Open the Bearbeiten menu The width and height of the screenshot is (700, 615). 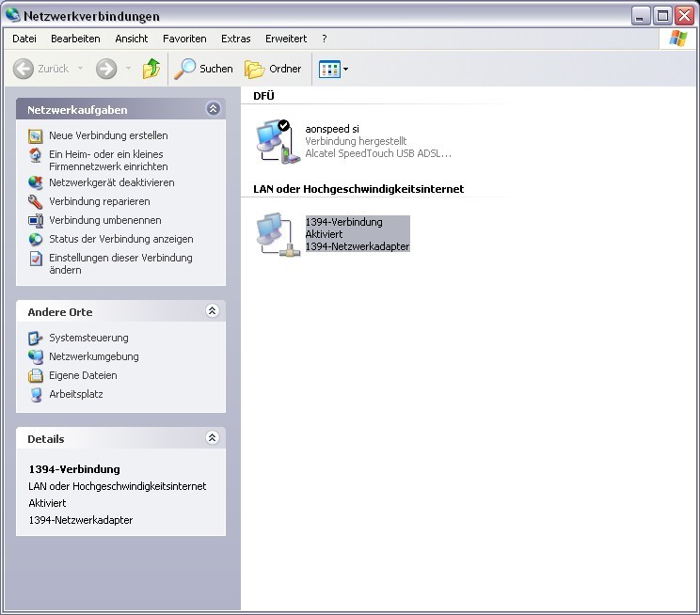[75, 39]
